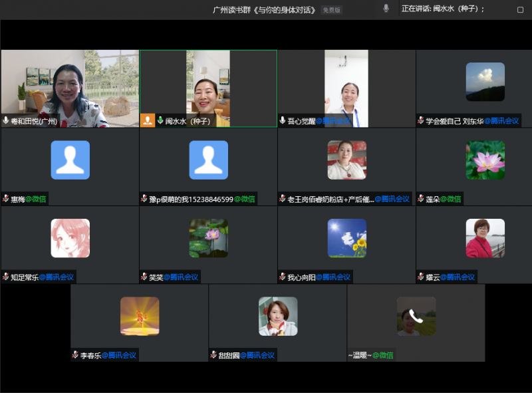This screenshot has height=393, width=532.
Task: Click the phone call icon on 温暖 tile
Action: [416, 316]
